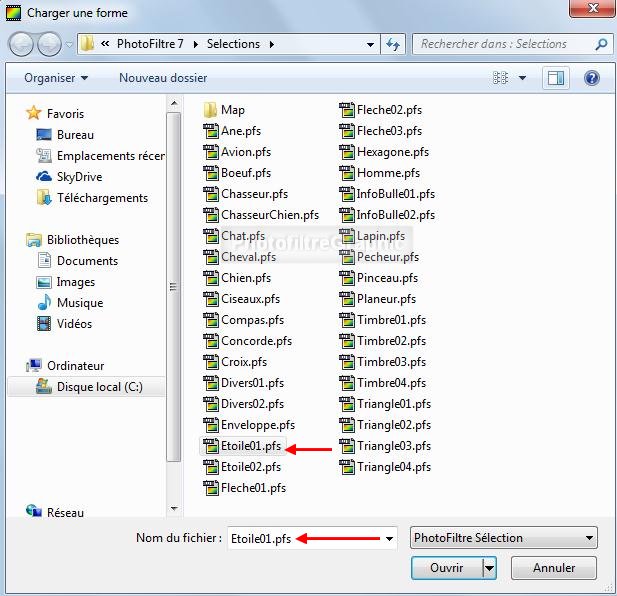The width and height of the screenshot is (617, 596).
Task: Select Triangle04.pfs shape file
Action: point(393,467)
